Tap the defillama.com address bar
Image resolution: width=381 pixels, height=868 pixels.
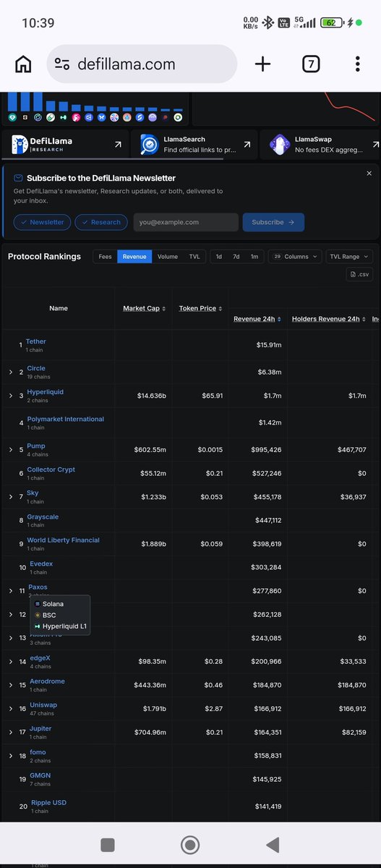click(142, 64)
